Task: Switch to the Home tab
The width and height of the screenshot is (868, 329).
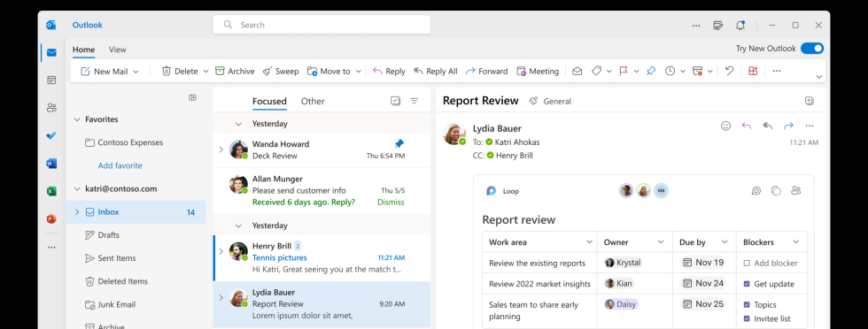Action: click(83, 50)
